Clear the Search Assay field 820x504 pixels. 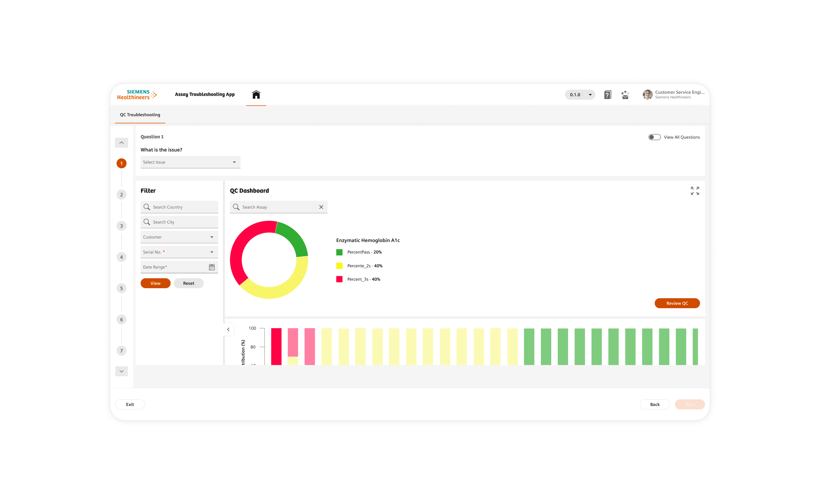(321, 207)
